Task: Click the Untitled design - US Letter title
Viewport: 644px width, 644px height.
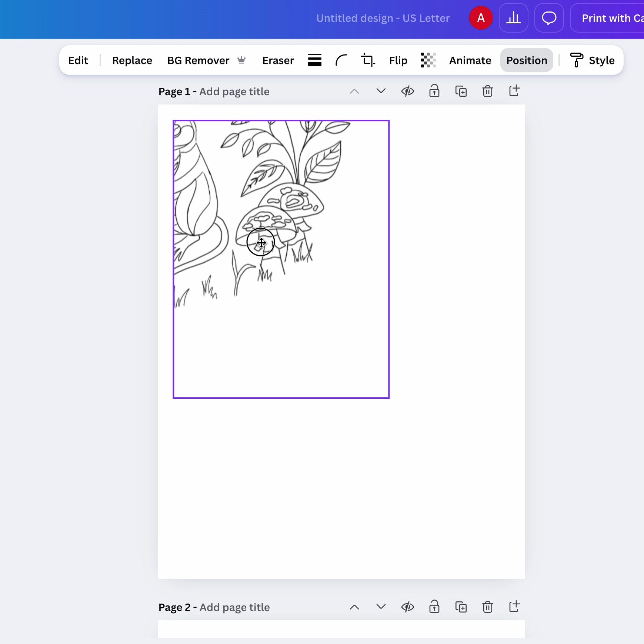Action: [383, 18]
